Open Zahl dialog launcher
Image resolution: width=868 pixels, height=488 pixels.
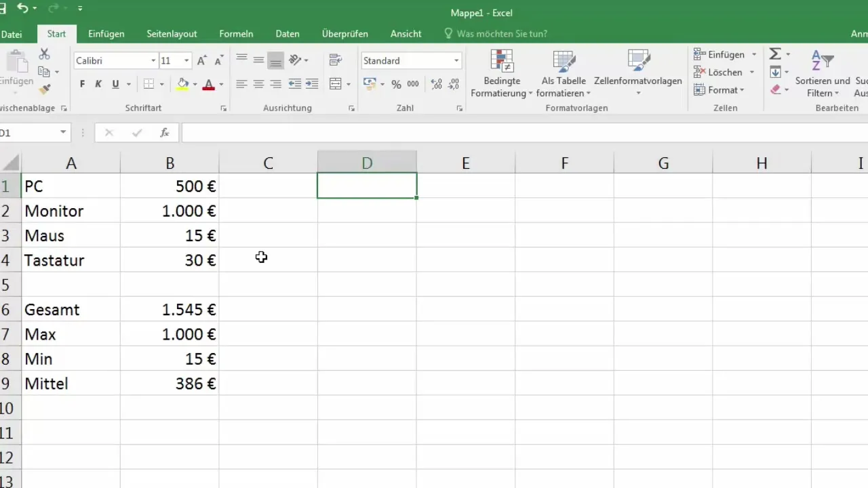pos(459,108)
